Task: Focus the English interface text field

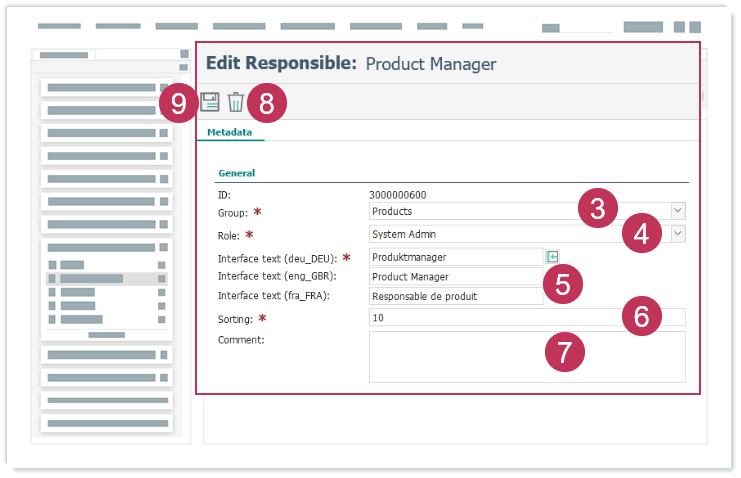Action: coord(455,277)
